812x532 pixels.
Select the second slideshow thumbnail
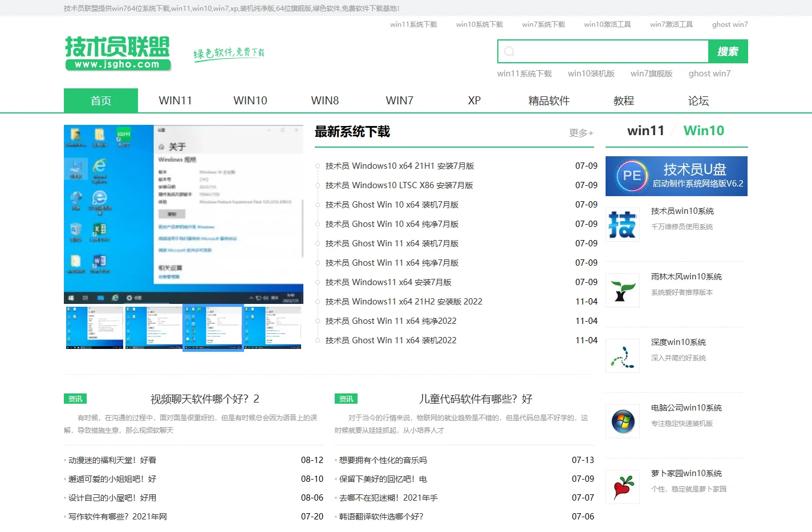coord(154,328)
